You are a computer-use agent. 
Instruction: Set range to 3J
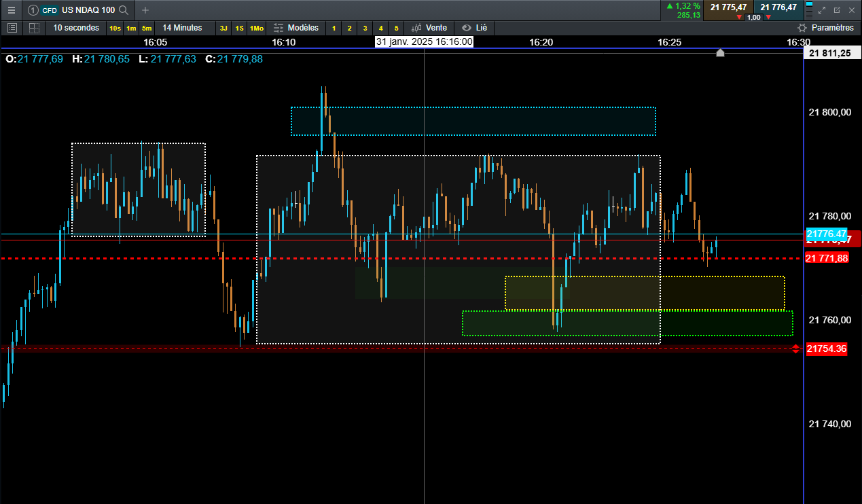223,28
